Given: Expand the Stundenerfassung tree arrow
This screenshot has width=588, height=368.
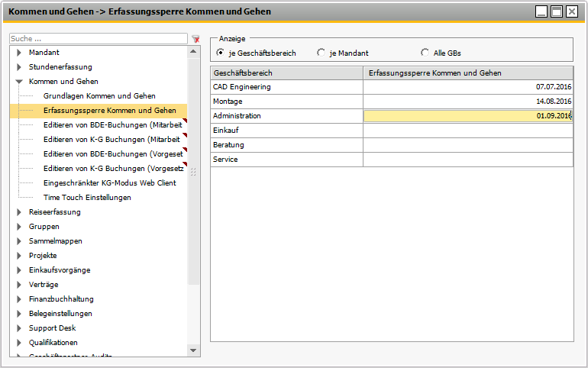Looking at the screenshot, I should pyautogui.click(x=19, y=67).
